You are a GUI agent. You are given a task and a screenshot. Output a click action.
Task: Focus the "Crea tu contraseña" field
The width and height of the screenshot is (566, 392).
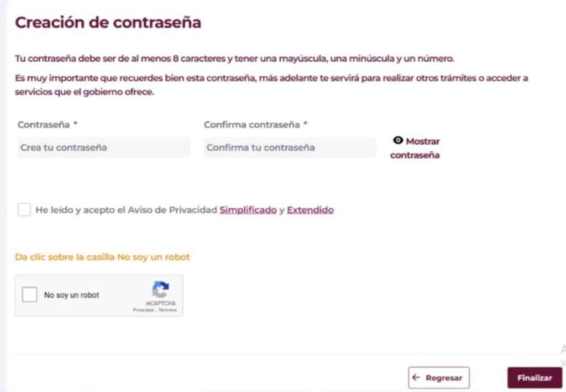click(x=104, y=147)
